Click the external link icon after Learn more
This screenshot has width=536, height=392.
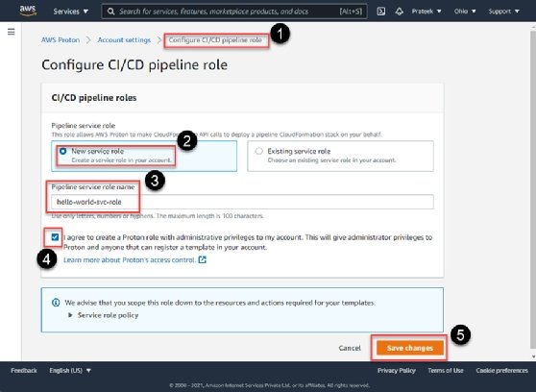tap(203, 260)
